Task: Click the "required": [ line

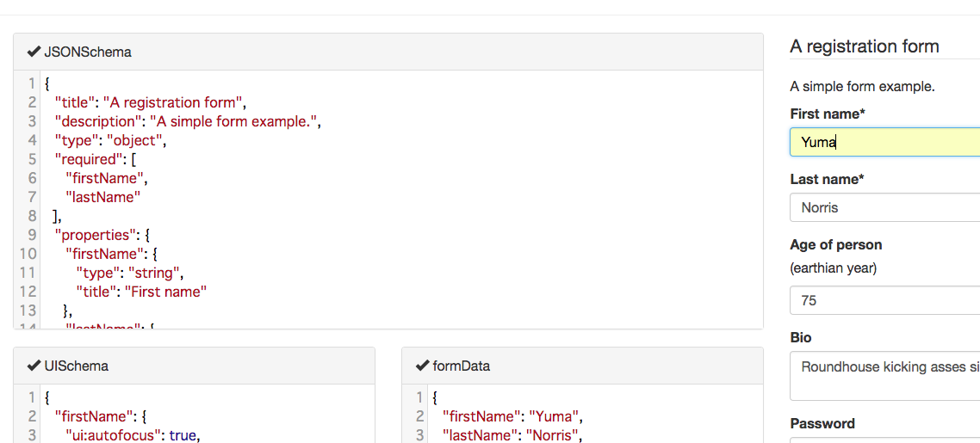Action: [96, 159]
